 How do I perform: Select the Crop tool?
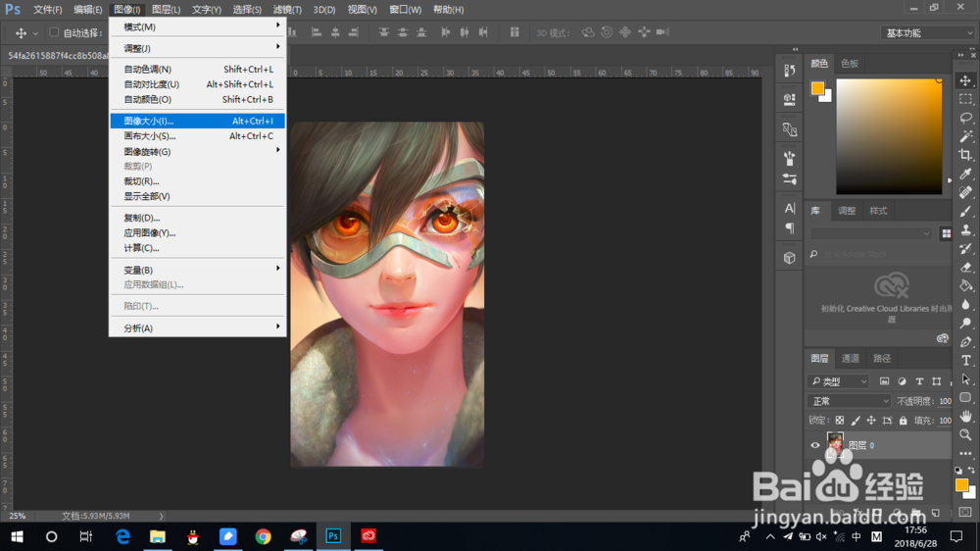coord(965,155)
